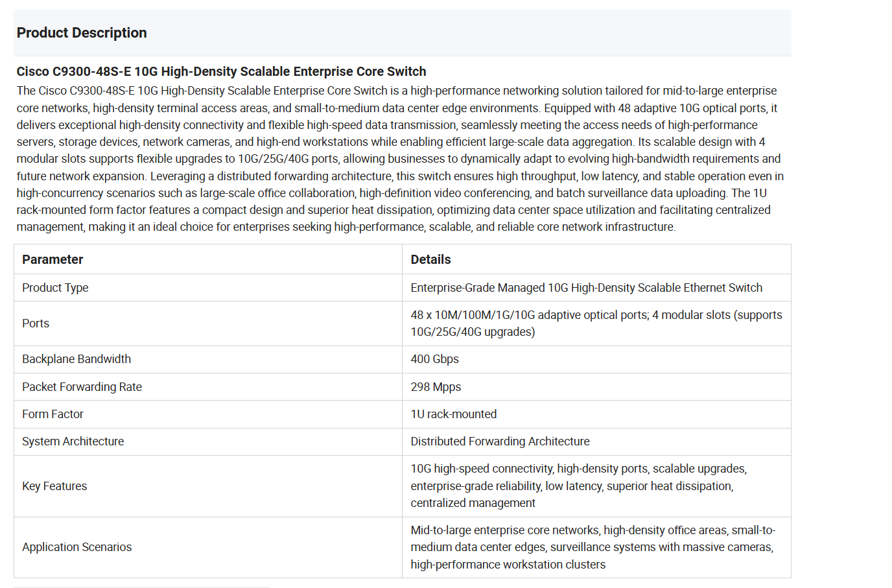Viewport: 892px width, 588px height.
Task: Click the product description paragraph text
Action: click(x=400, y=159)
